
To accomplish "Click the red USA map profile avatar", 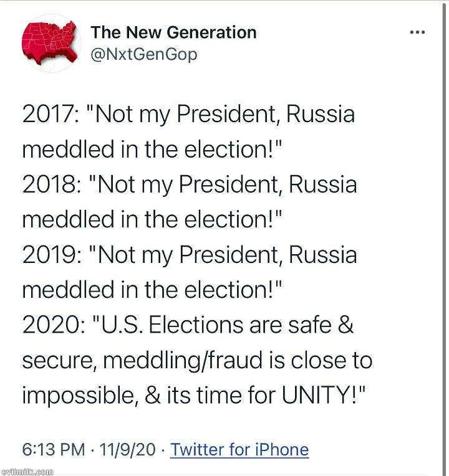I will tap(51, 42).
